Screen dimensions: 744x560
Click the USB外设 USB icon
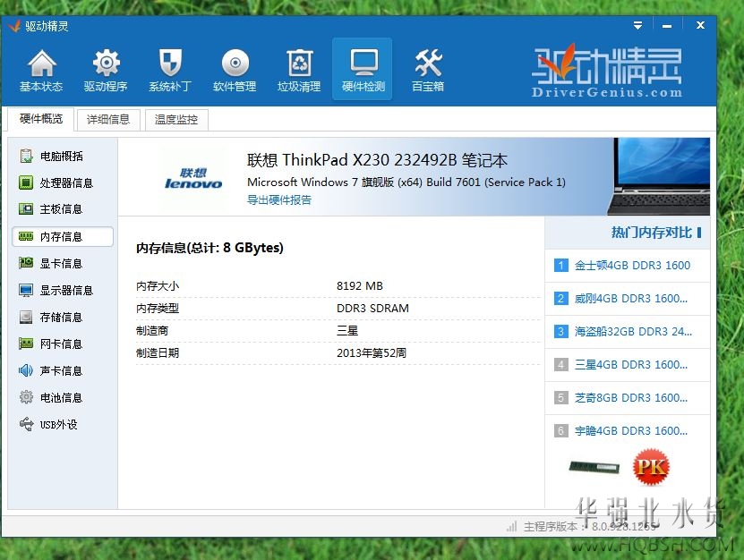click(x=26, y=424)
